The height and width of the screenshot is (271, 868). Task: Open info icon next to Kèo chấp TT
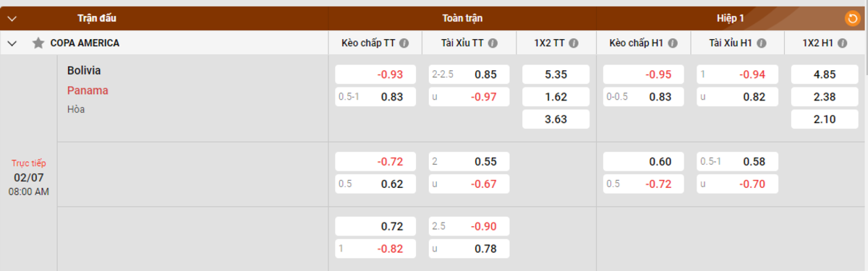[404, 43]
